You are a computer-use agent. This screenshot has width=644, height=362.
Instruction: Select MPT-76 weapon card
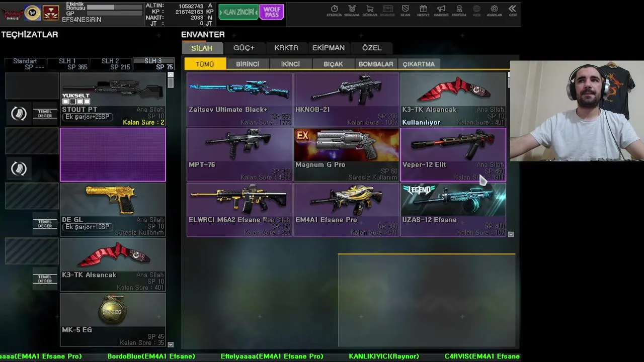pos(239,154)
